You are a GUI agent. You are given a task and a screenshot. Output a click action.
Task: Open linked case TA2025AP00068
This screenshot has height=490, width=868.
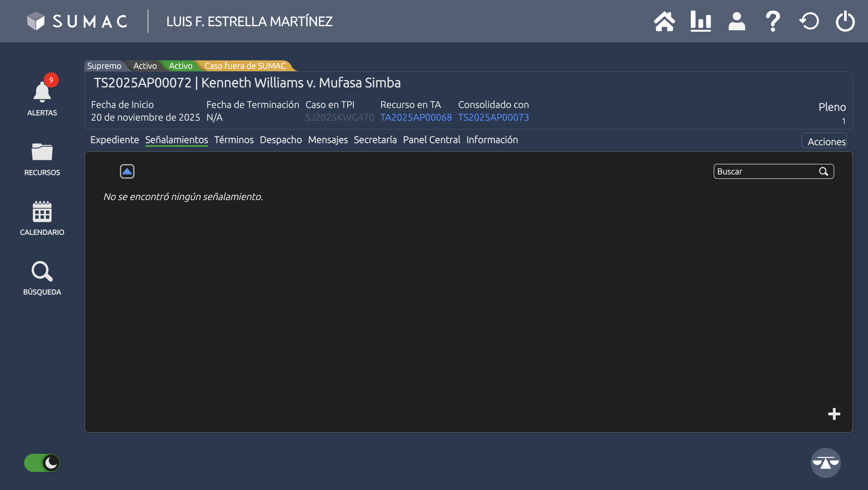(416, 117)
